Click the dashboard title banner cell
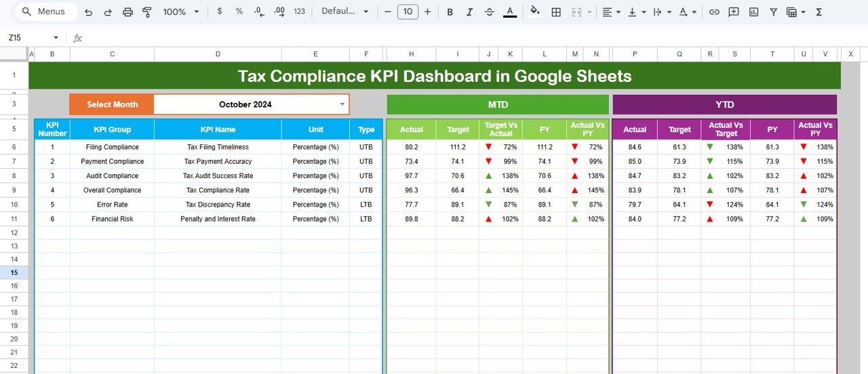The image size is (868, 374). tap(435, 76)
